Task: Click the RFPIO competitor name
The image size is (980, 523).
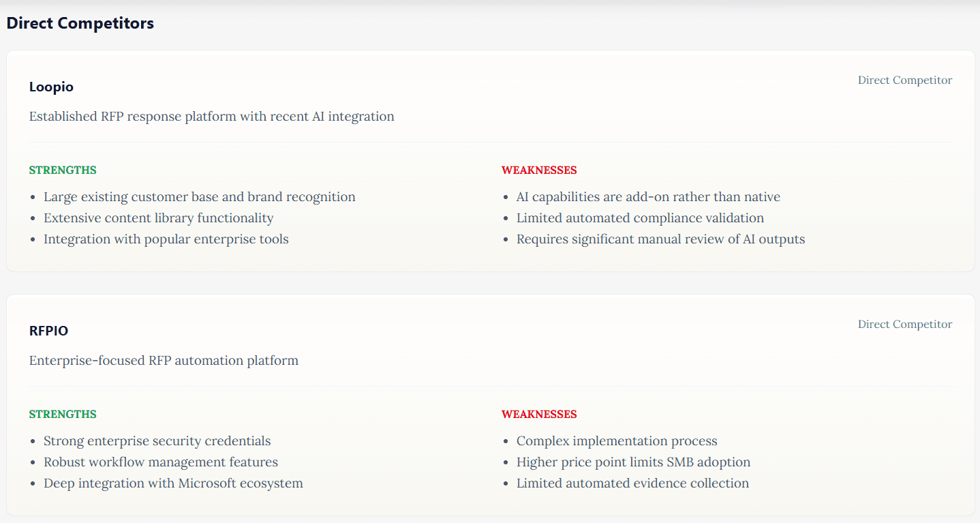Action: click(x=48, y=331)
